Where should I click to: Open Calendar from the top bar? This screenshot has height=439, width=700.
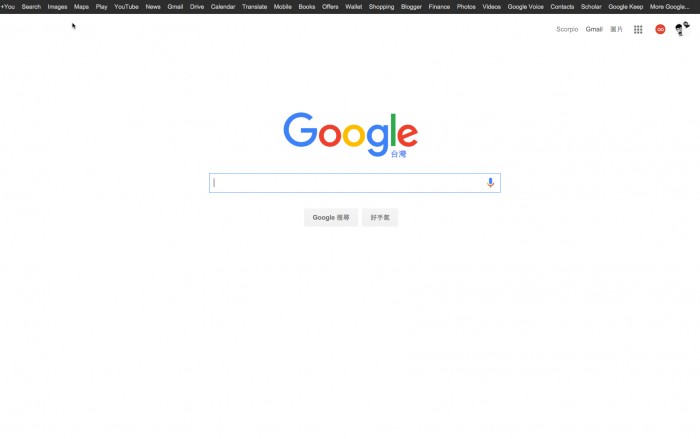pos(223,7)
